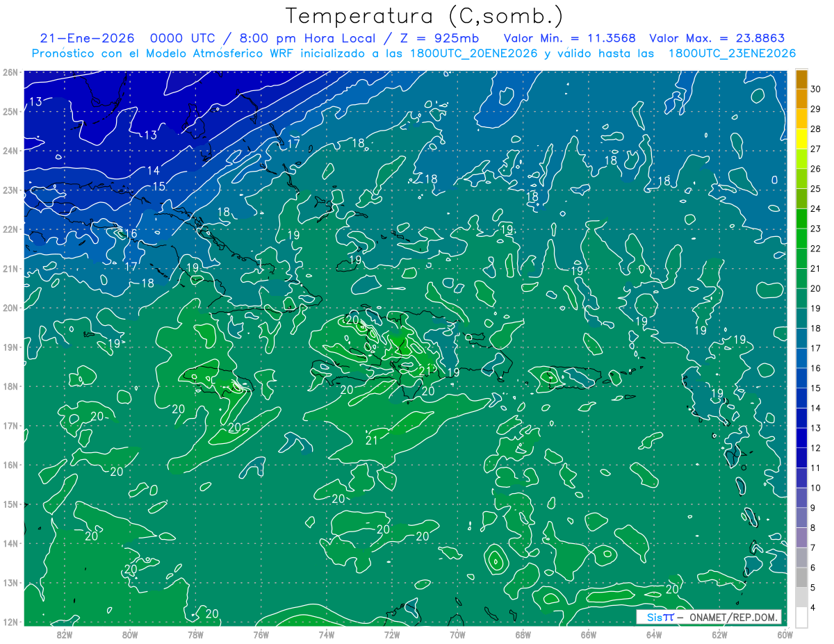Click purple legend swatch between 8 and 9

click(801, 518)
